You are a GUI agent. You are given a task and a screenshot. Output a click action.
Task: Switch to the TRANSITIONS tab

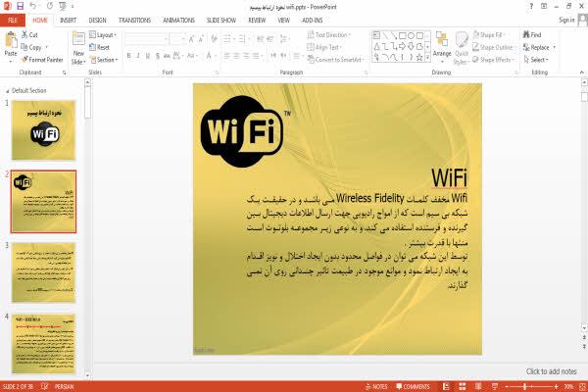coord(134,20)
